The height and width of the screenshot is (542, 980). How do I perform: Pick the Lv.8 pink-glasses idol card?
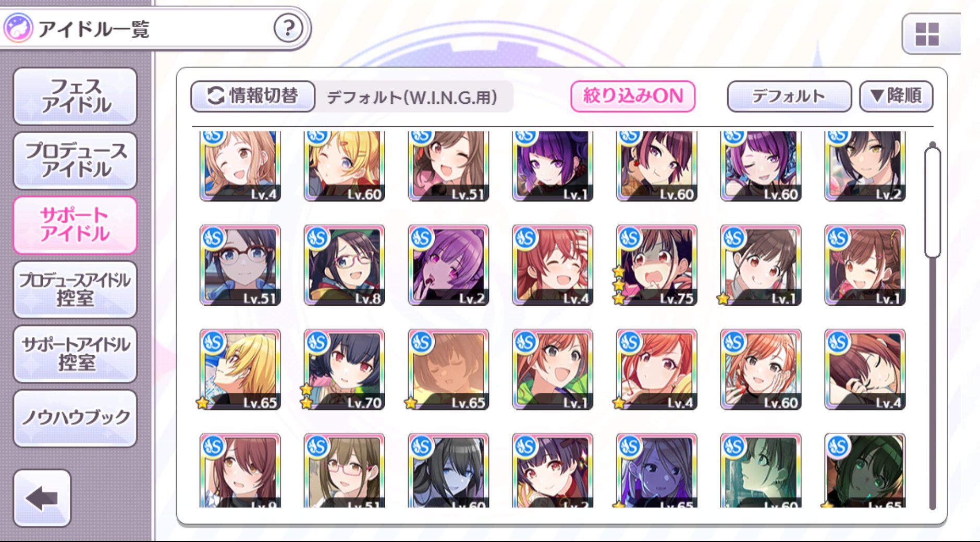pyautogui.click(x=344, y=266)
